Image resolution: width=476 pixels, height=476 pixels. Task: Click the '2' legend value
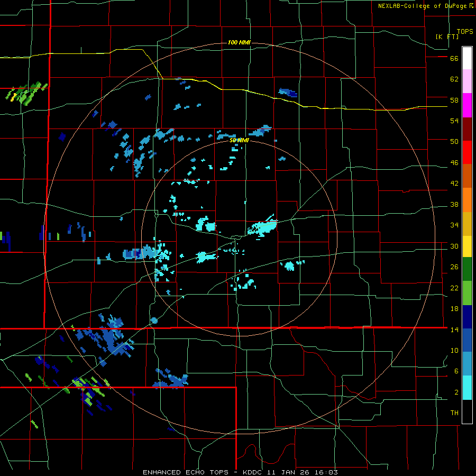pyautogui.click(x=456, y=392)
